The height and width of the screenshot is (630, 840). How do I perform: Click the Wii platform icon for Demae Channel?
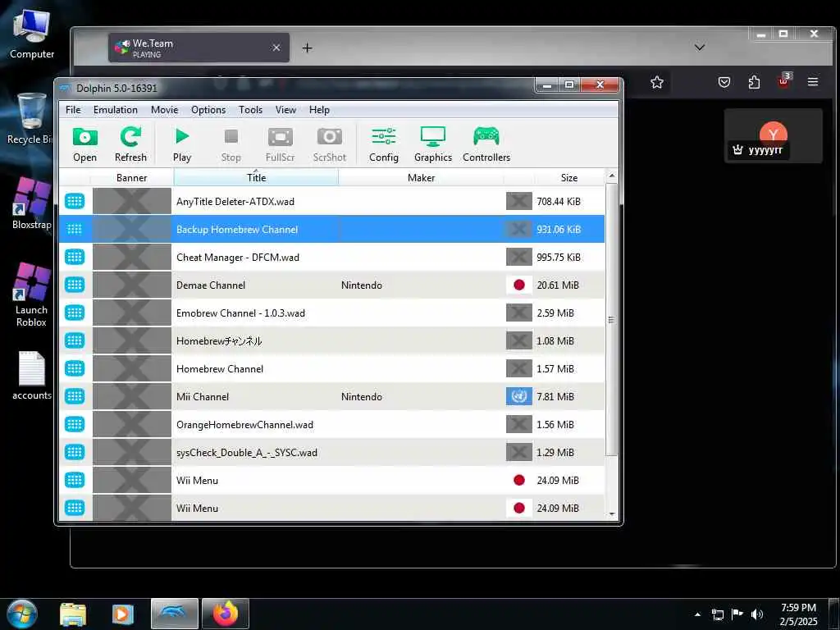pyautogui.click(x=75, y=285)
